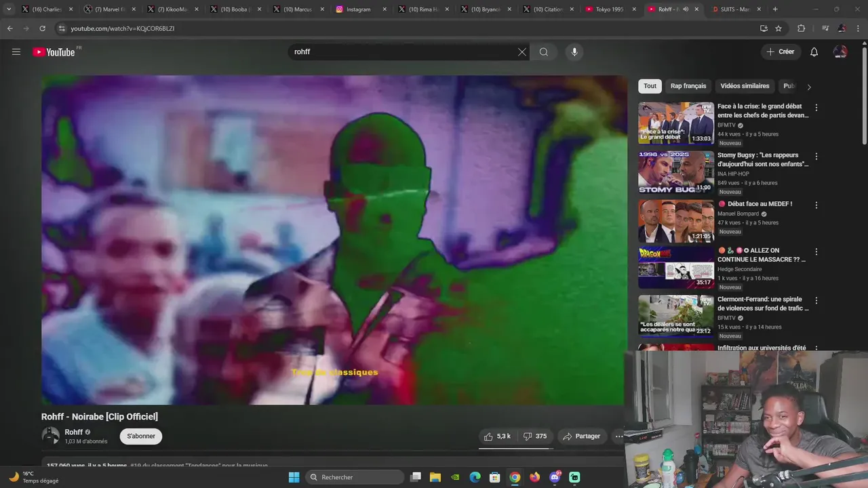Go back with the browser arrow
The image size is (868, 488).
click(9, 28)
